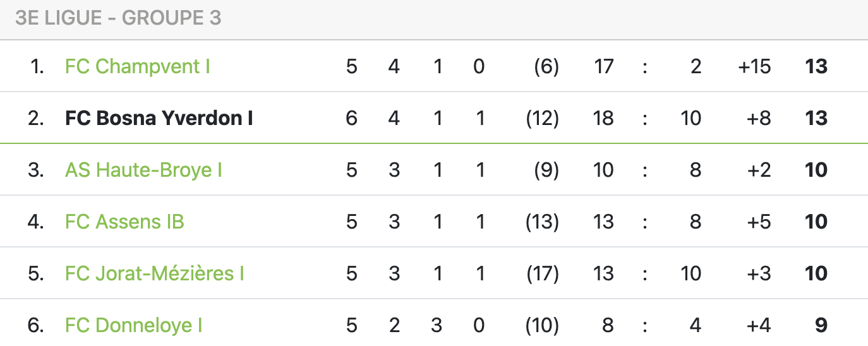Click FC Champvent I's 13 points total
The image size is (868, 346).
tap(816, 66)
